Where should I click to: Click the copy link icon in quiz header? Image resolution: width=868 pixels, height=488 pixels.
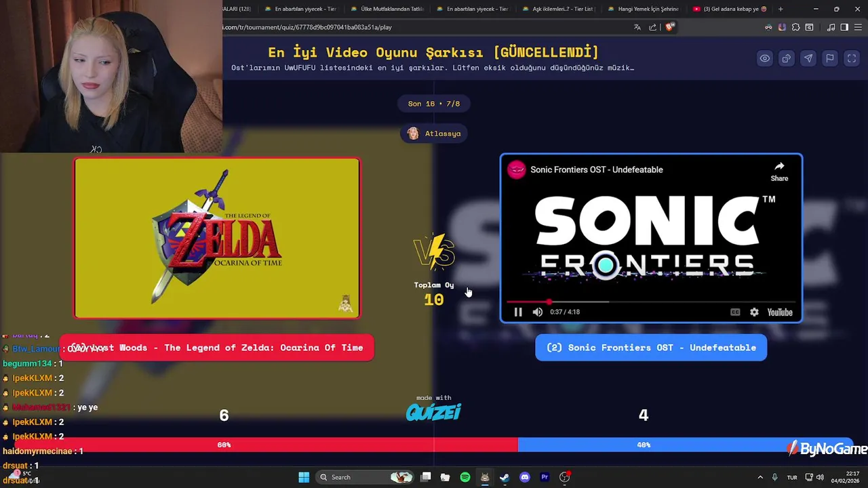[787, 58]
